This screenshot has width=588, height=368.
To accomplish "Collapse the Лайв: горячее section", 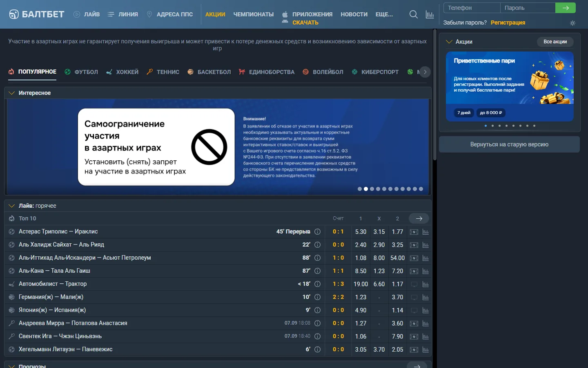I will pyautogui.click(x=11, y=206).
